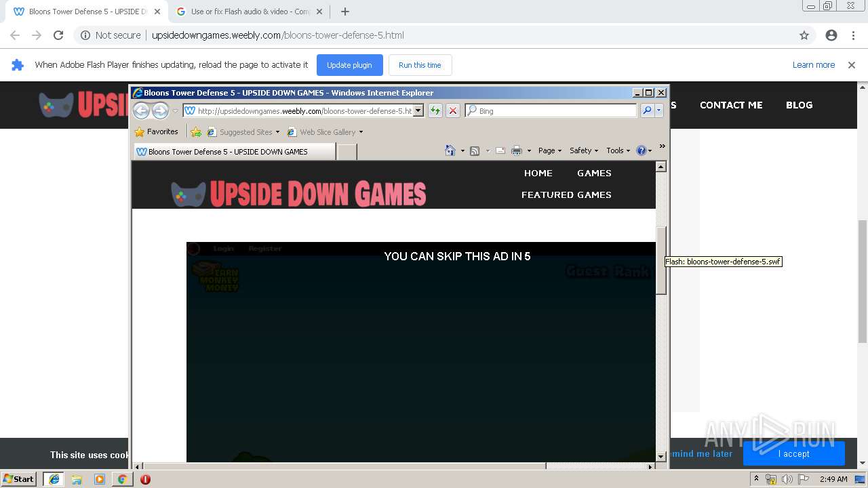
Task: Click I accept cookie button
Action: (x=793, y=453)
